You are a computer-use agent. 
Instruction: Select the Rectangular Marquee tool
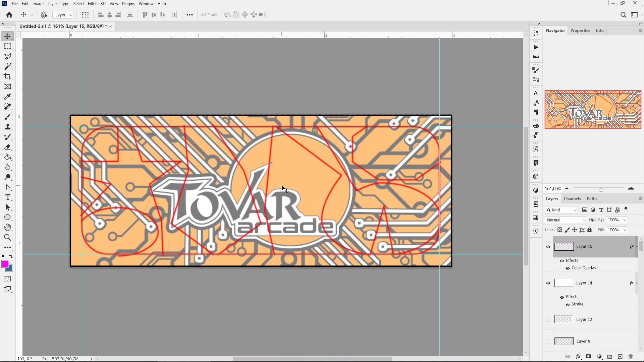(7, 46)
